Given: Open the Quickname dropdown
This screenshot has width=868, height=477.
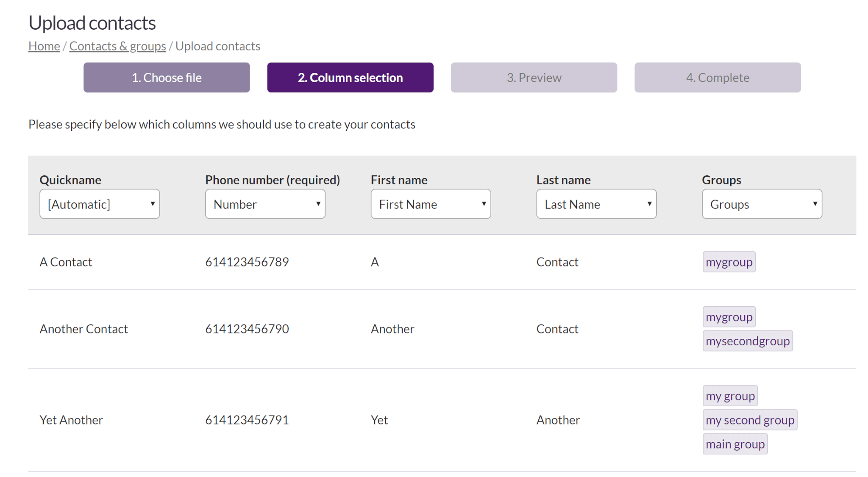Looking at the screenshot, I should click(99, 204).
